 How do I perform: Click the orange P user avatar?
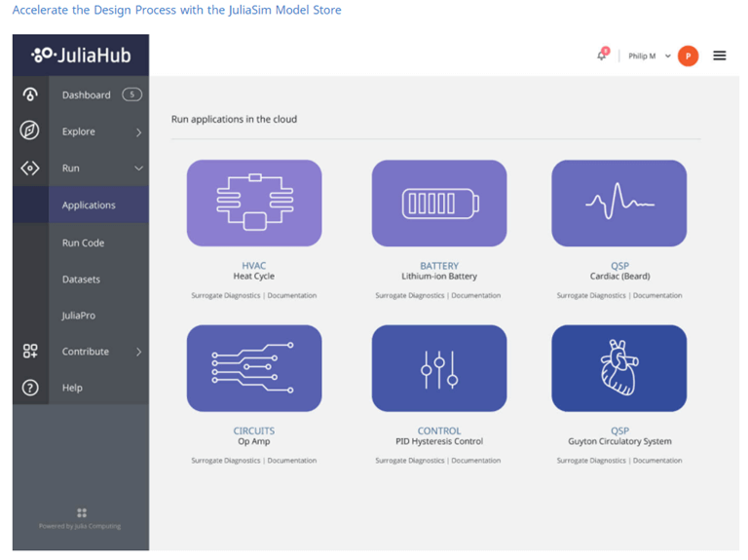pos(688,56)
